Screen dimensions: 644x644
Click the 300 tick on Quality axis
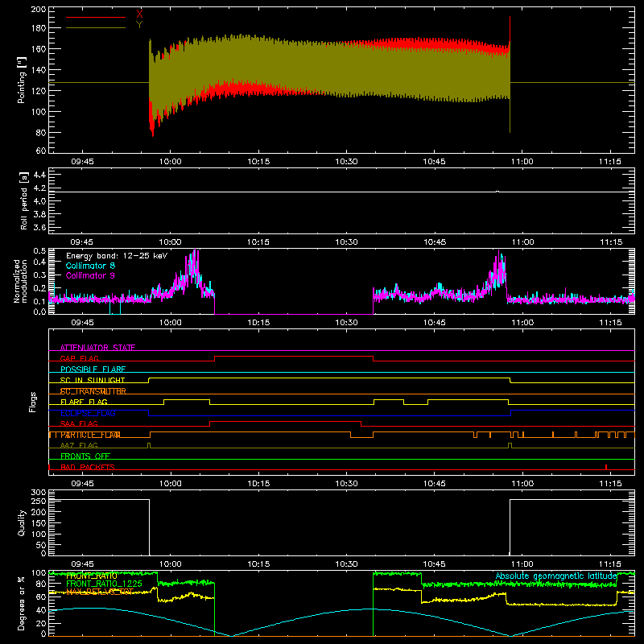click(39, 493)
